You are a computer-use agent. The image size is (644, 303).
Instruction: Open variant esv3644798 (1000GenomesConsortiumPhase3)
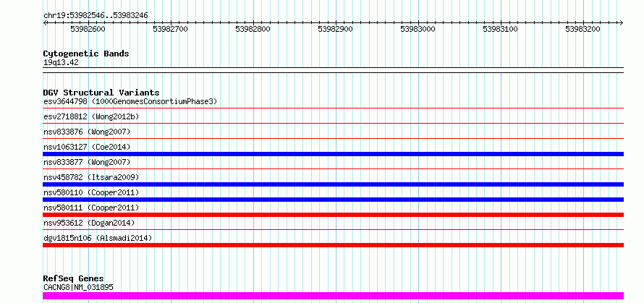point(130,101)
